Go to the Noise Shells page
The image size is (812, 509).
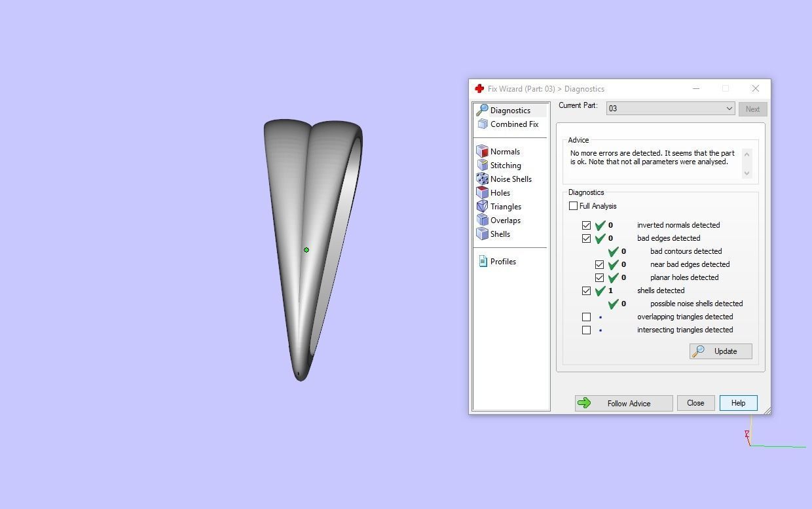coord(511,179)
